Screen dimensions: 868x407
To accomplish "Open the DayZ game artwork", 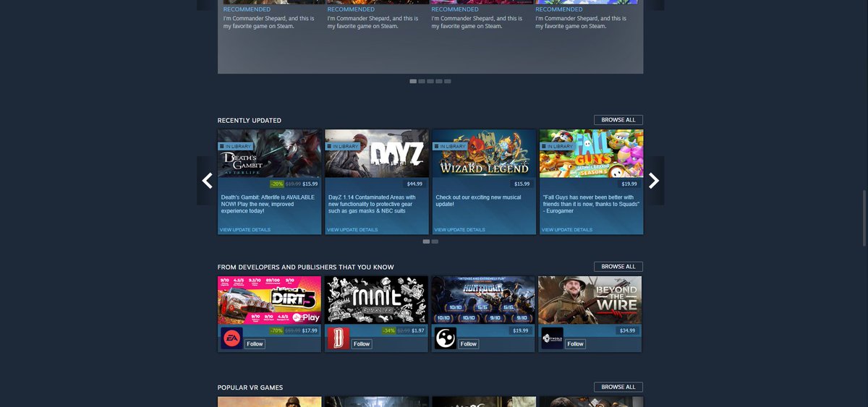I will click(377, 153).
